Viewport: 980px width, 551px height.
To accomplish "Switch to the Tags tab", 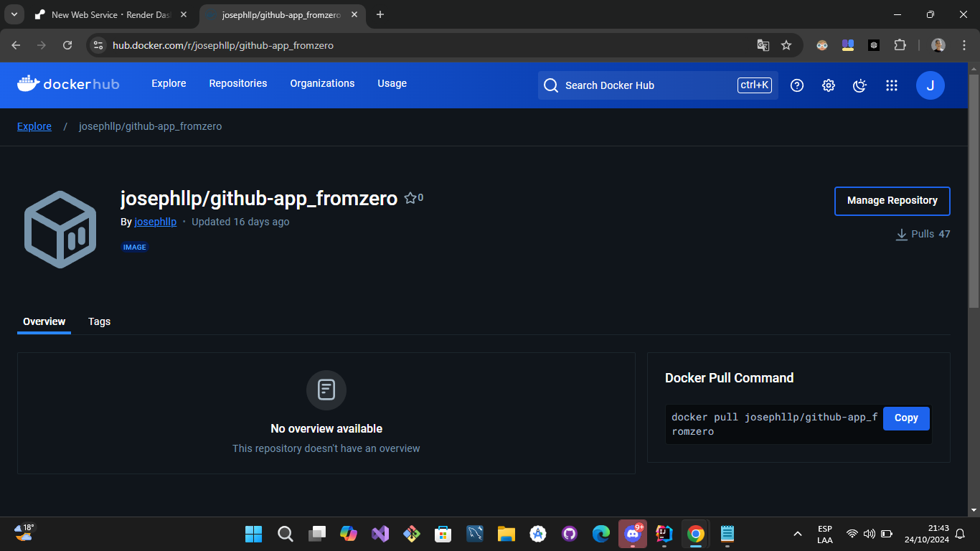I will (99, 321).
